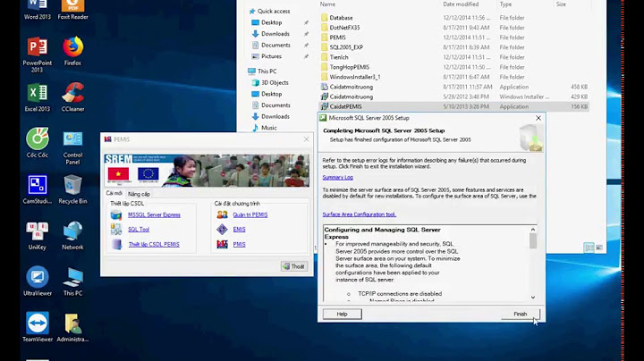Switch to large icons view in Explorer

coord(599,248)
